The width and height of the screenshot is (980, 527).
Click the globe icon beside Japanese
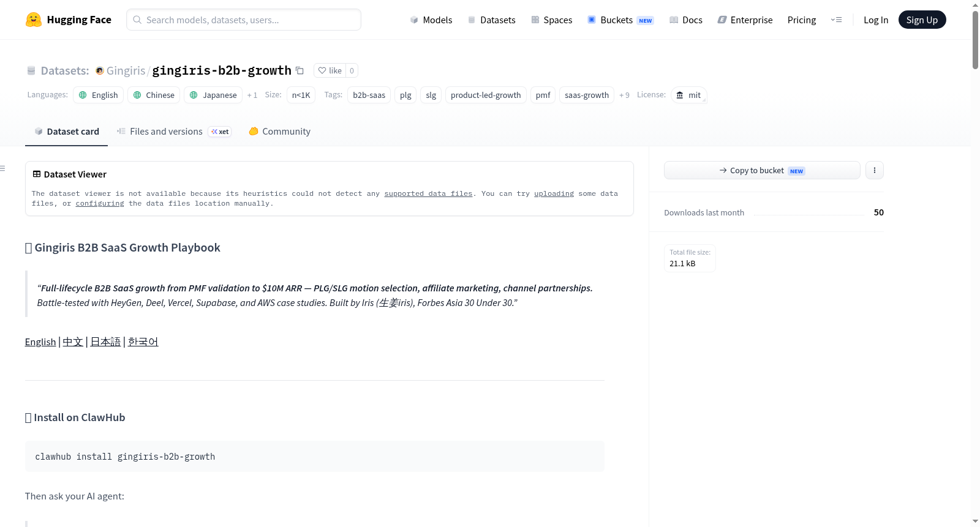[x=194, y=95]
